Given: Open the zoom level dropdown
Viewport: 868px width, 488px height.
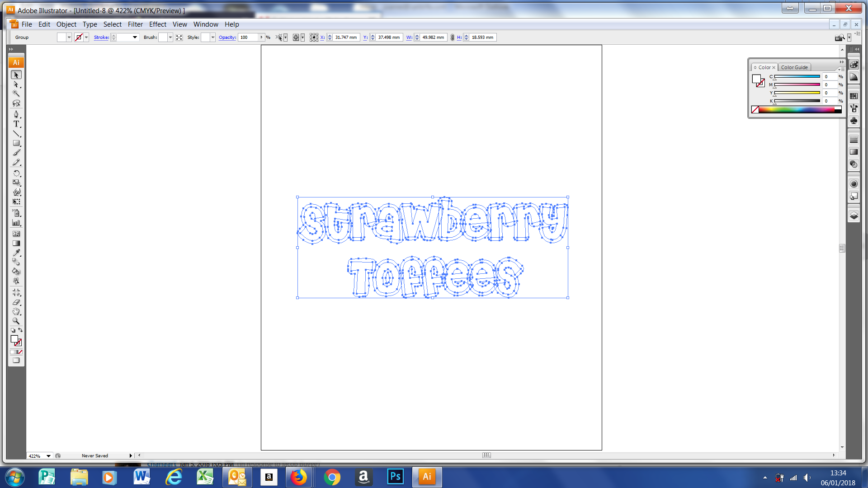Looking at the screenshot, I should pyautogui.click(x=48, y=456).
